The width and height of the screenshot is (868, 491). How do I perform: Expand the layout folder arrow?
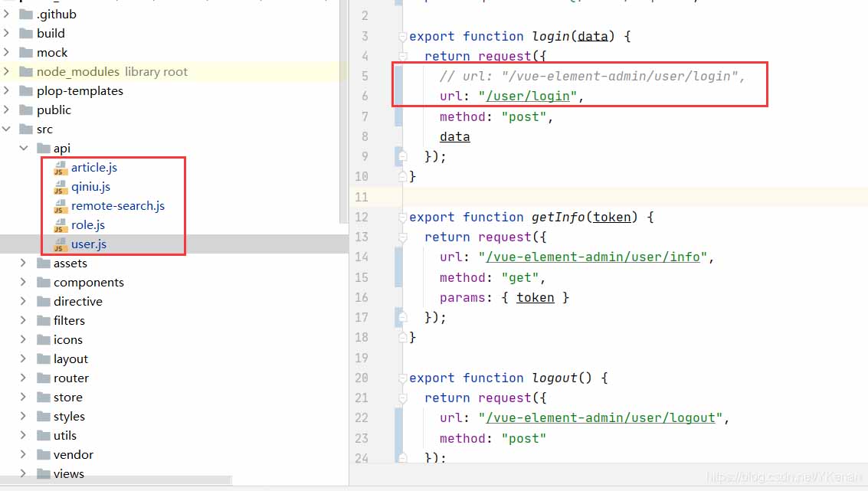tap(23, 358)
